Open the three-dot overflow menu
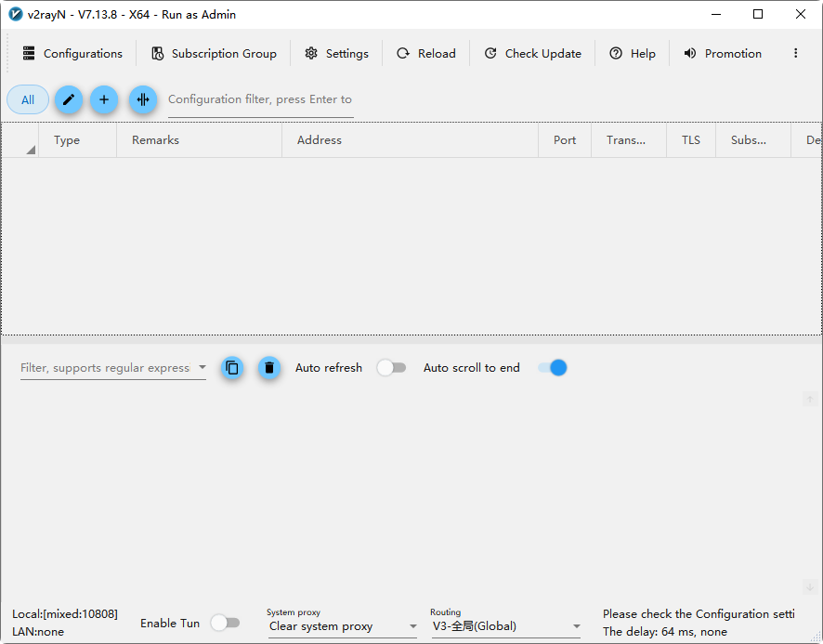 click(796, 53)
